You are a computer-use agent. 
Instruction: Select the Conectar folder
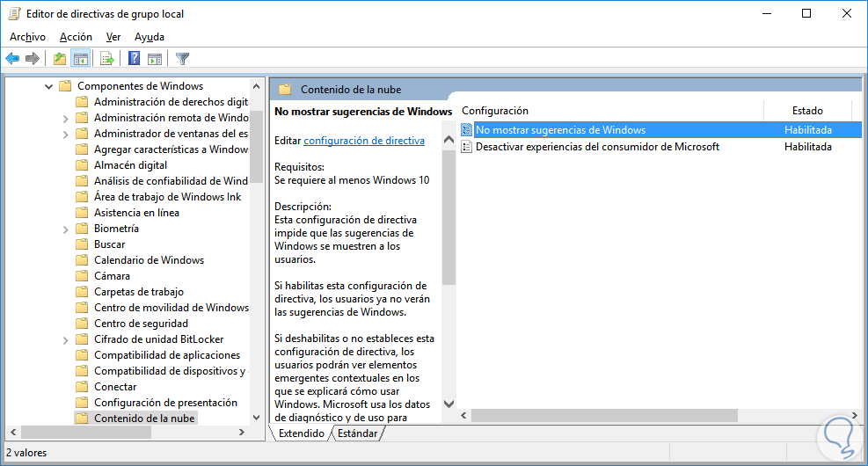[115, 387]
